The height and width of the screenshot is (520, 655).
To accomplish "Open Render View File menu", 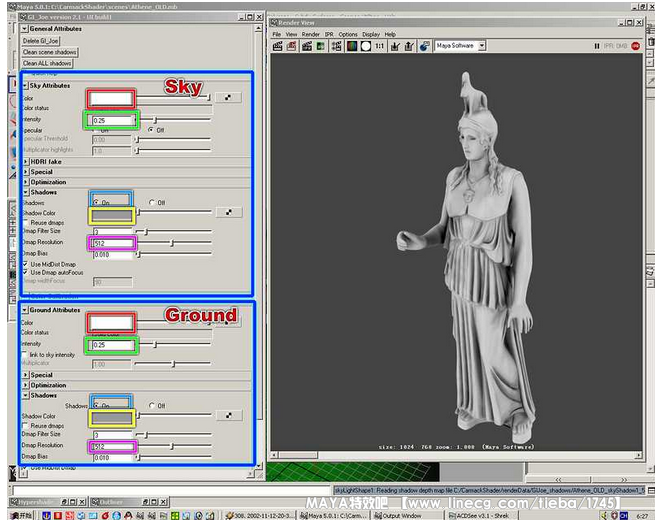I will coord(277,34).
